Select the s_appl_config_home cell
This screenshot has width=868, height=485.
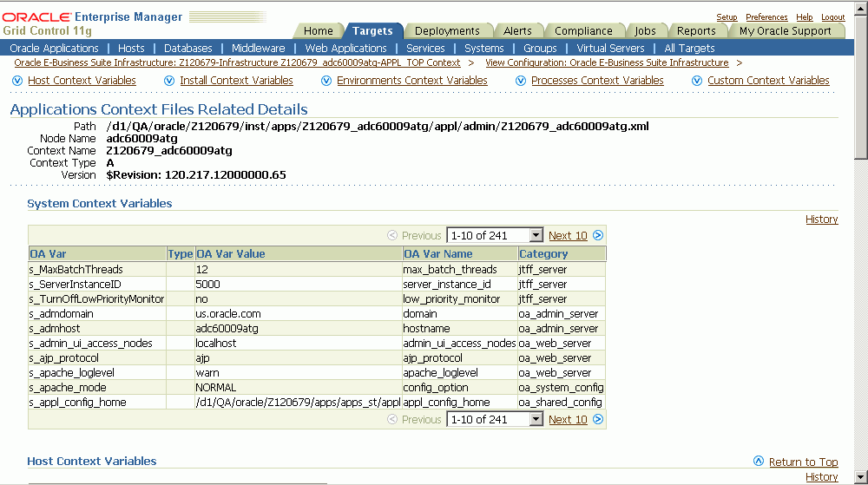pyautogui.click(x=97, y=403)
